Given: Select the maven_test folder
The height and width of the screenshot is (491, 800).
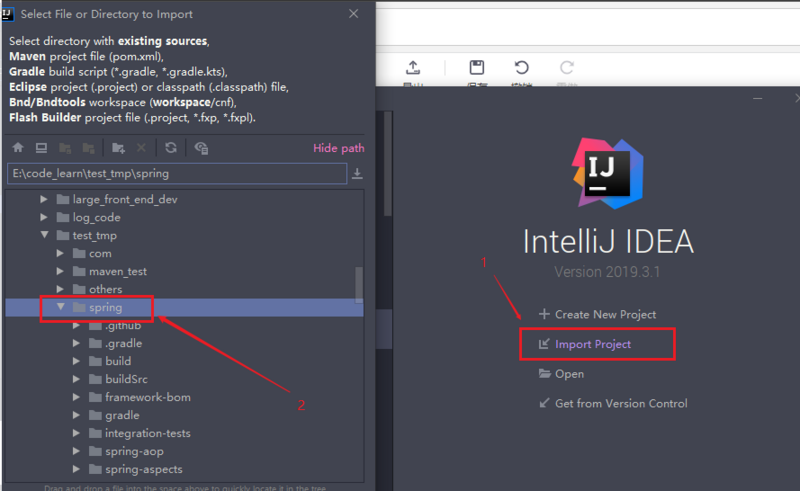Looking at the screenshot, I should tap(118, 271).
